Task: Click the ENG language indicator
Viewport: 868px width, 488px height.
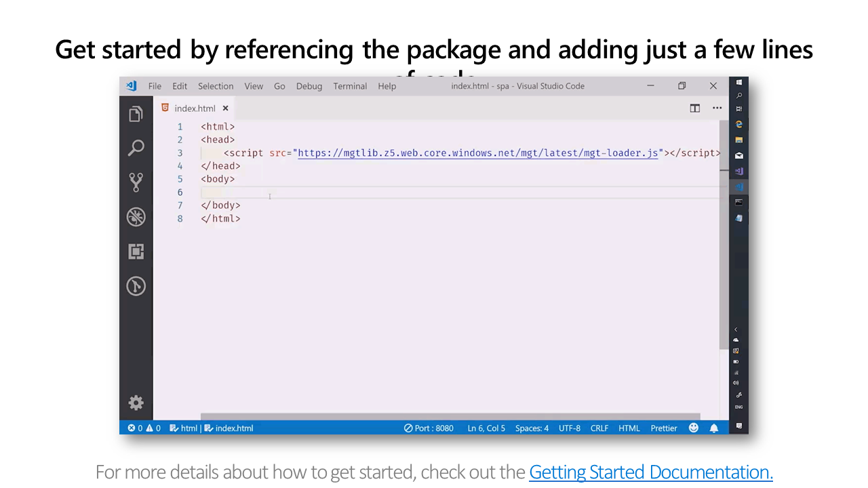Action: (738, 407)
